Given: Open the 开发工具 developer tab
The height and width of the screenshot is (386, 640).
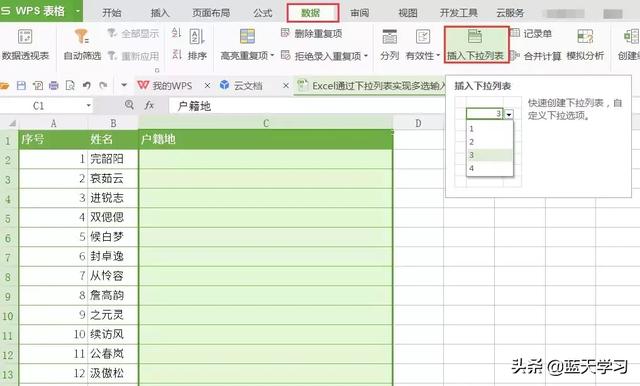Looking at the screenshot, I should point(459,13).
